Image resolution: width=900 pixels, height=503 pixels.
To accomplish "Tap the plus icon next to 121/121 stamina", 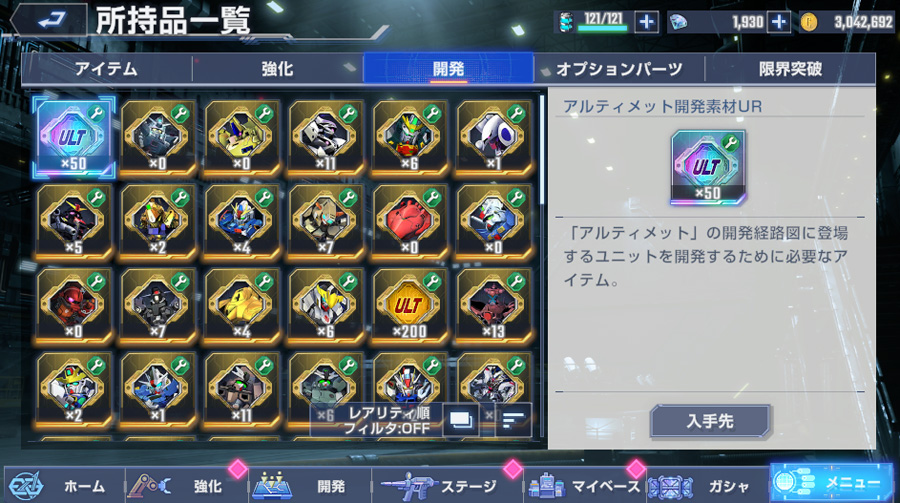I will [x=646, y=22].
